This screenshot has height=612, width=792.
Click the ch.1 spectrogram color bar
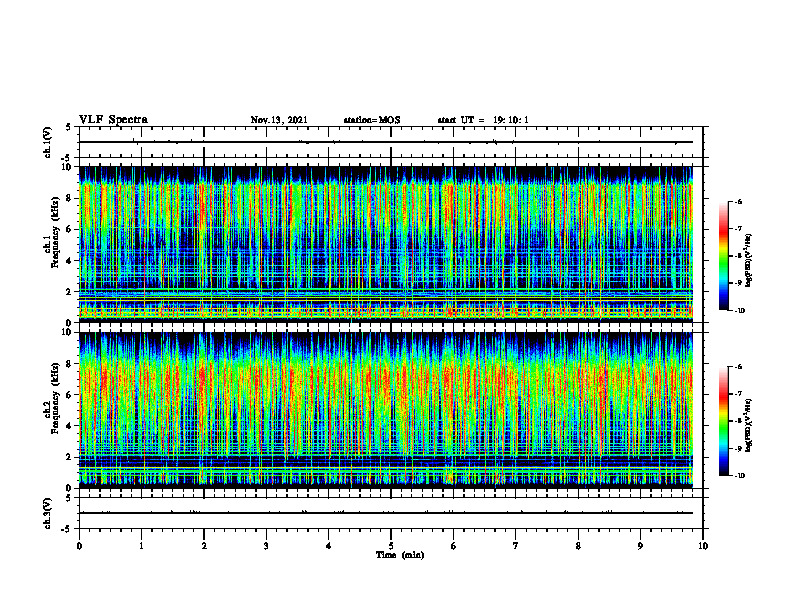click(x=724, y=256)
